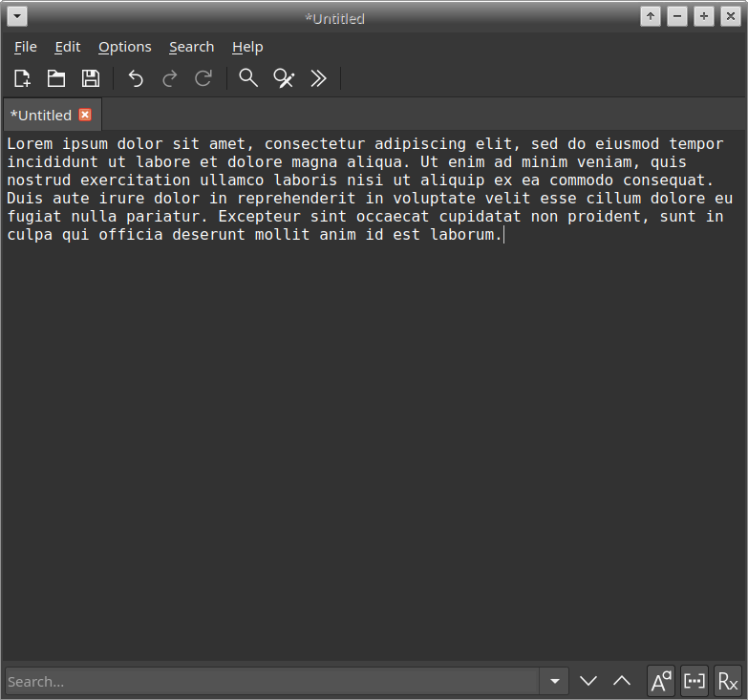Click the Go To (double chevron) icon
Viewport: 748px width, 700px height.
318,78
